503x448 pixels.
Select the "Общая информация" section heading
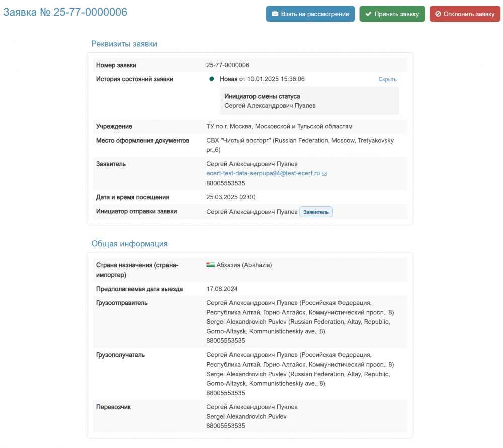(129, 244)
